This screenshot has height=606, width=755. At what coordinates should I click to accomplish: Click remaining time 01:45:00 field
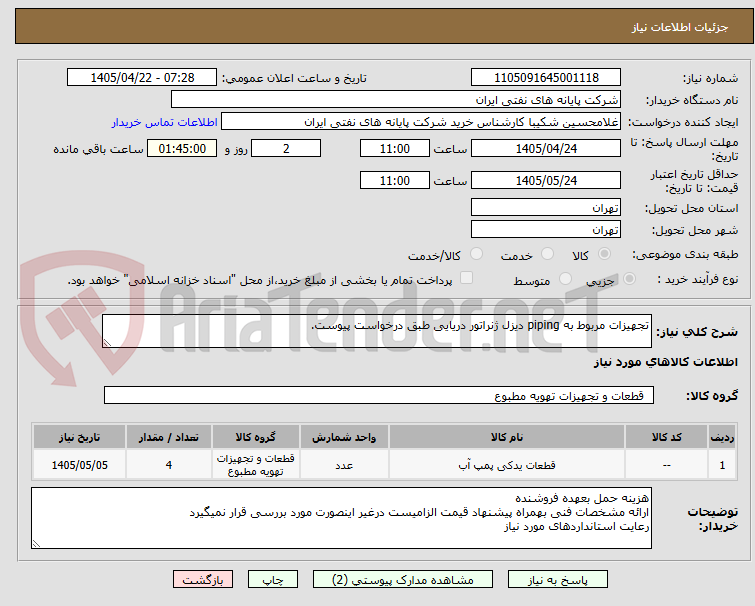182,148
